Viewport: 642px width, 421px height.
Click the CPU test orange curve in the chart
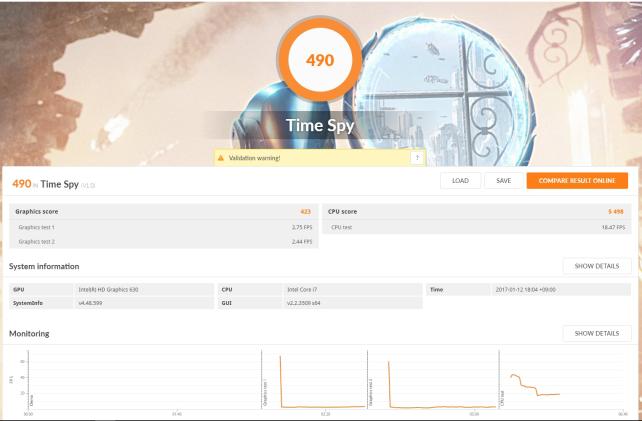[x=534, y=386]
